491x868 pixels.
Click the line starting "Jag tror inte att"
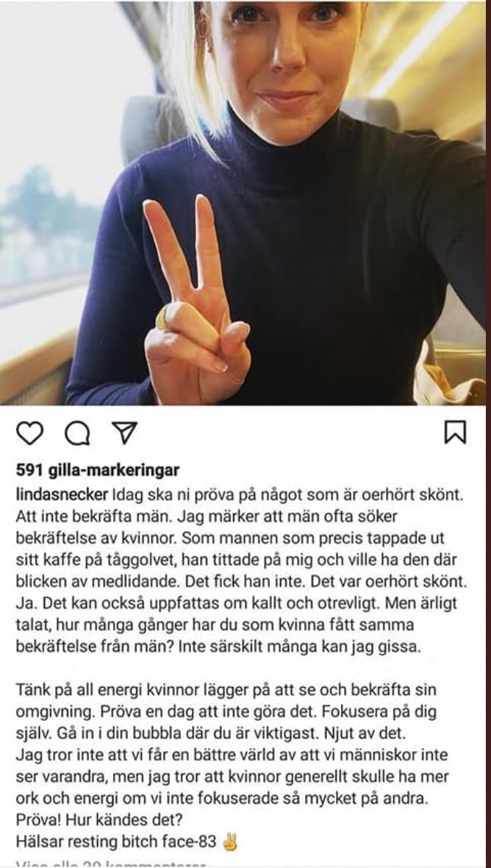click(x=232, y=755)
